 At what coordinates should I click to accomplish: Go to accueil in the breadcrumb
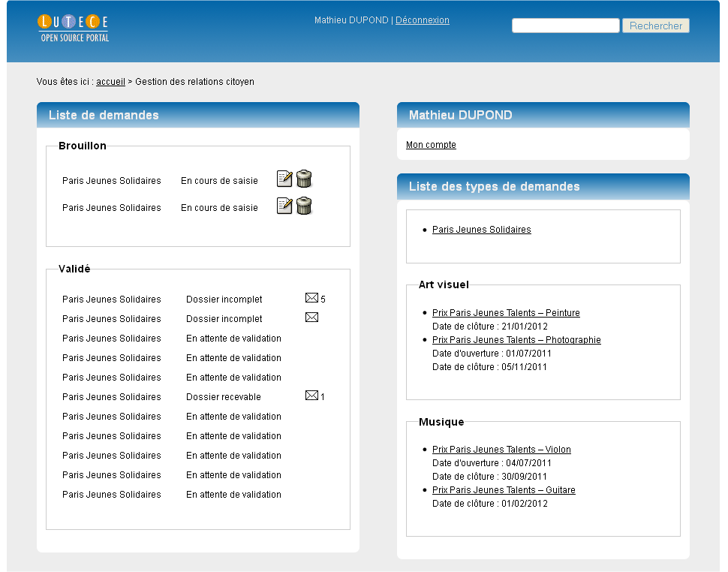[110, 82]
